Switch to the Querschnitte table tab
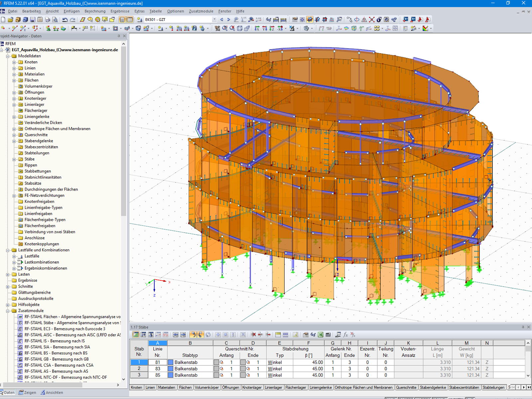Screen dimensions: 532x399 (x=407, y=387)
